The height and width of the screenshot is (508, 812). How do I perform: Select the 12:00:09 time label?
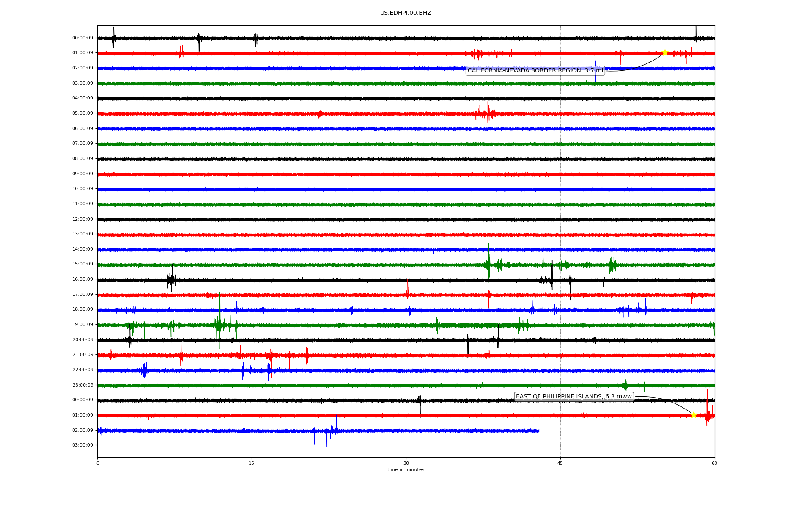tap(82, 219)
